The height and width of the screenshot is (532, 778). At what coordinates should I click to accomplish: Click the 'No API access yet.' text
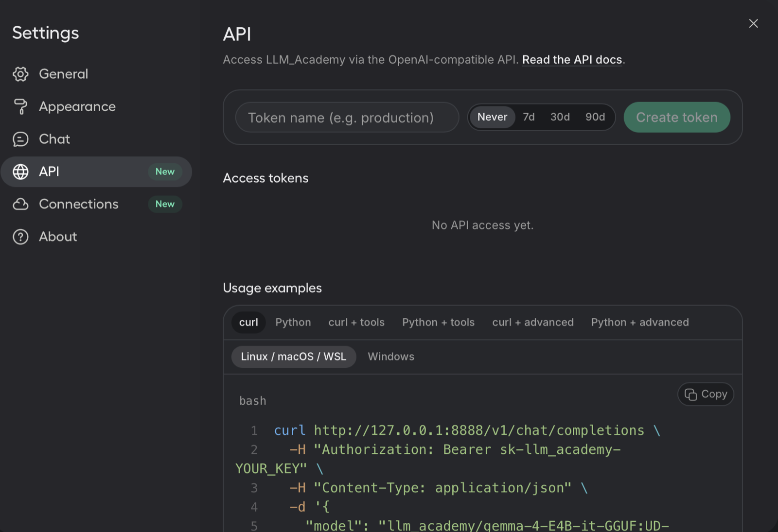coord(482,225)
